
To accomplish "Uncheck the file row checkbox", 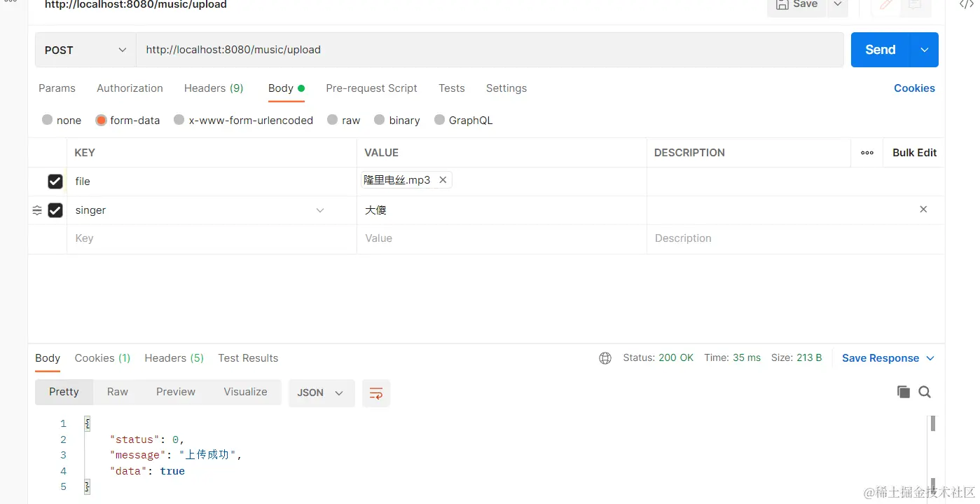I will click(x=55, y=182).
